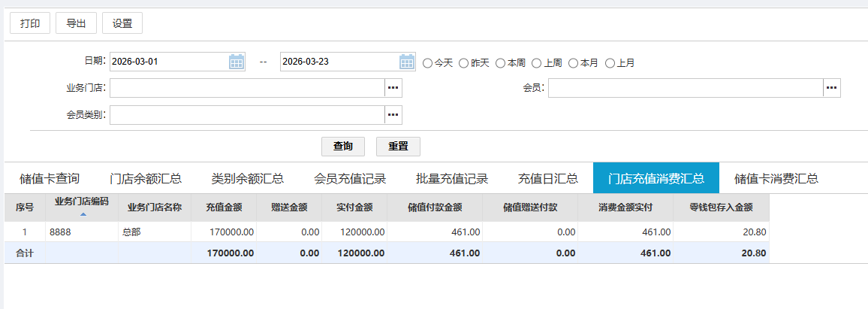
Task: Open the 会员 lookup ellipsis button
Action: click(831, 88)
